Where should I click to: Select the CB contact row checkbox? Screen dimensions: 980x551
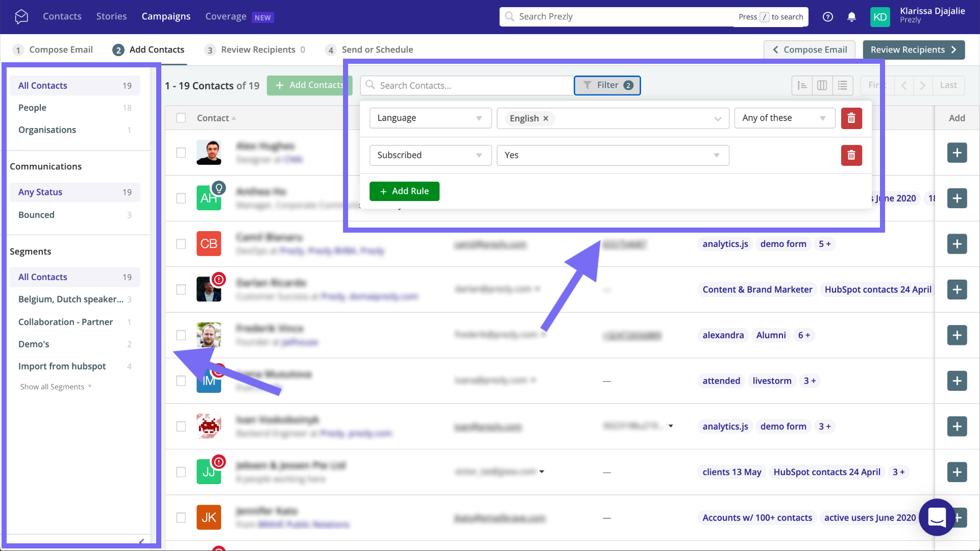181,244
